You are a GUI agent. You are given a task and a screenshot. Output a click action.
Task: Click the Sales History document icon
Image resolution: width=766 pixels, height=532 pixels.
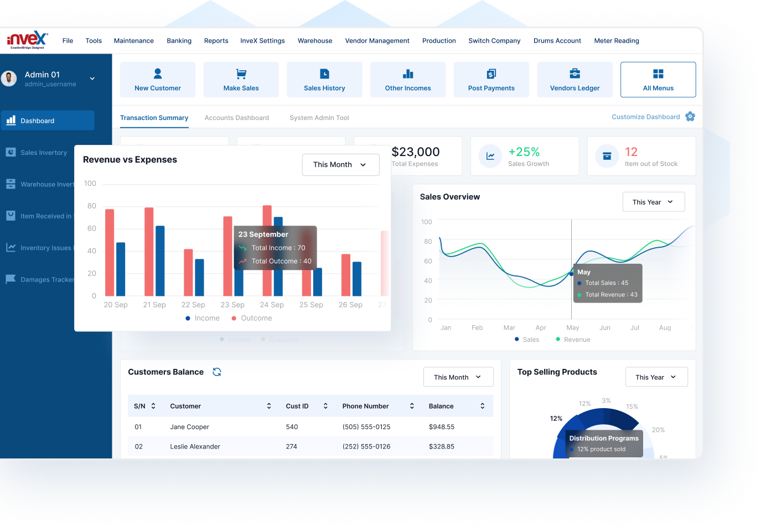324,74
